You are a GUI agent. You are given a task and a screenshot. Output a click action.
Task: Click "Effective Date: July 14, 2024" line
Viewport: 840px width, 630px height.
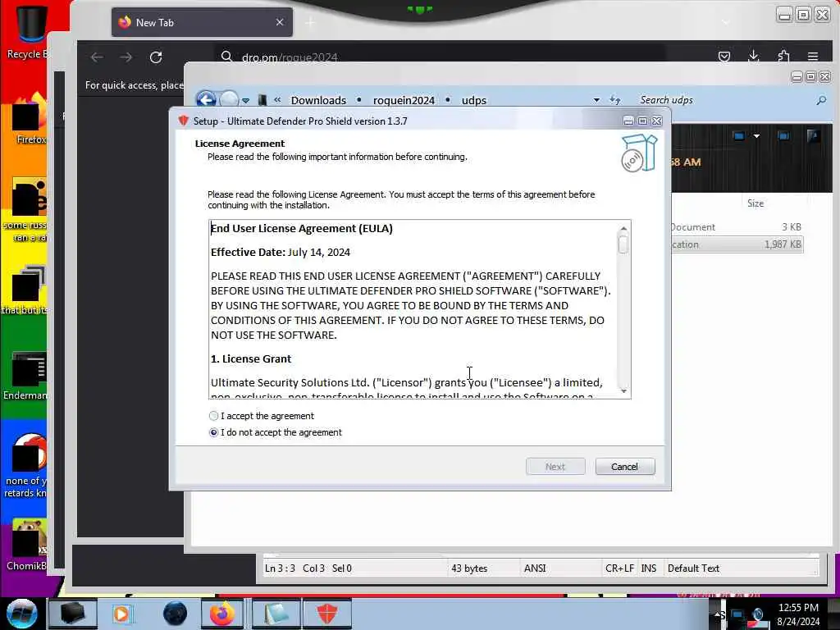[x=281, y=253]
